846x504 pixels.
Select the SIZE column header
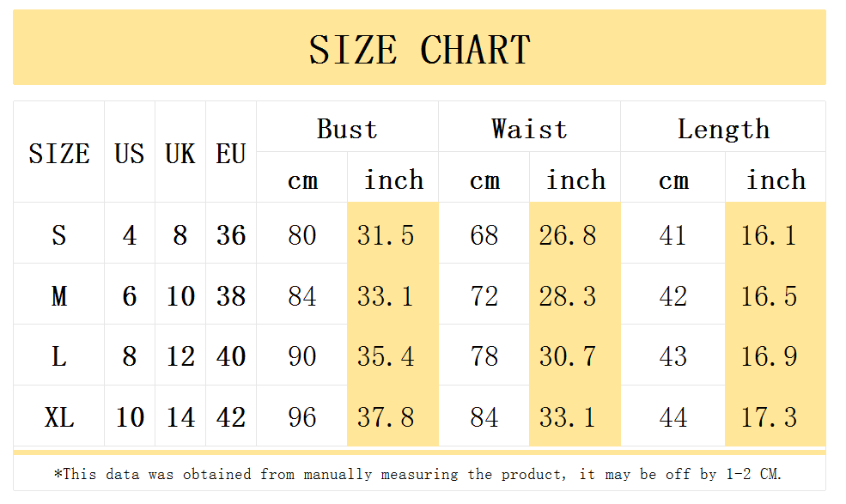58,152
